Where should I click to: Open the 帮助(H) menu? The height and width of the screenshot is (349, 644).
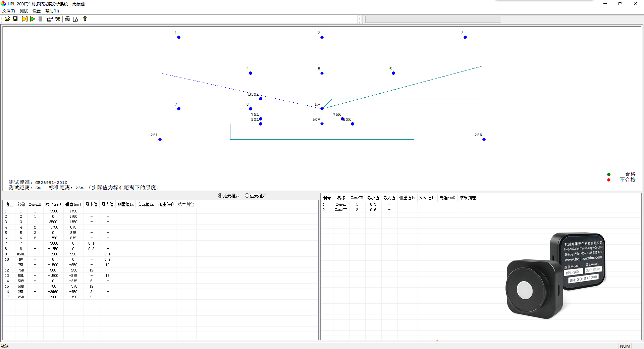click(52, 11)
